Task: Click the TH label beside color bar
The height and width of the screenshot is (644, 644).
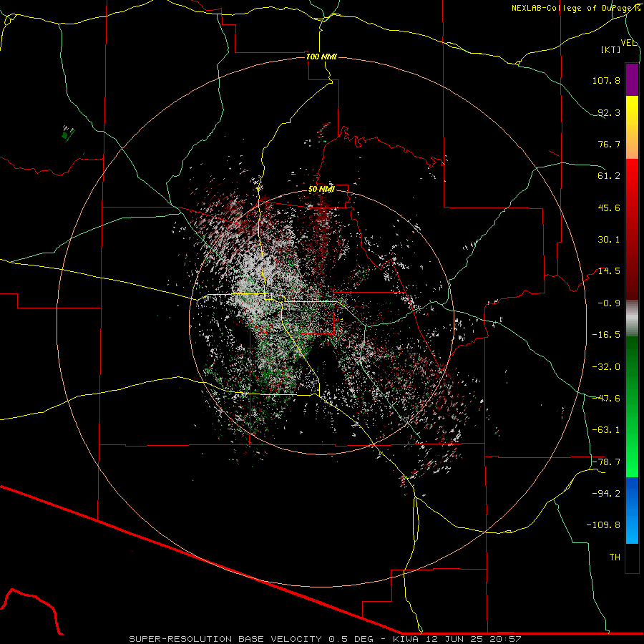Action: [615, 557]
